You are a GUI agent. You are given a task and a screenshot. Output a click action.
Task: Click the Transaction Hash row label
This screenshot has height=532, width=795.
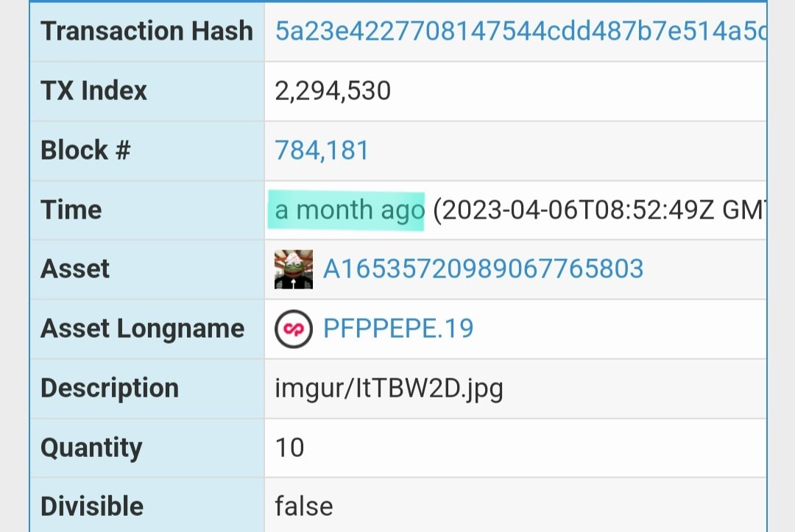[x=146, y=32]
